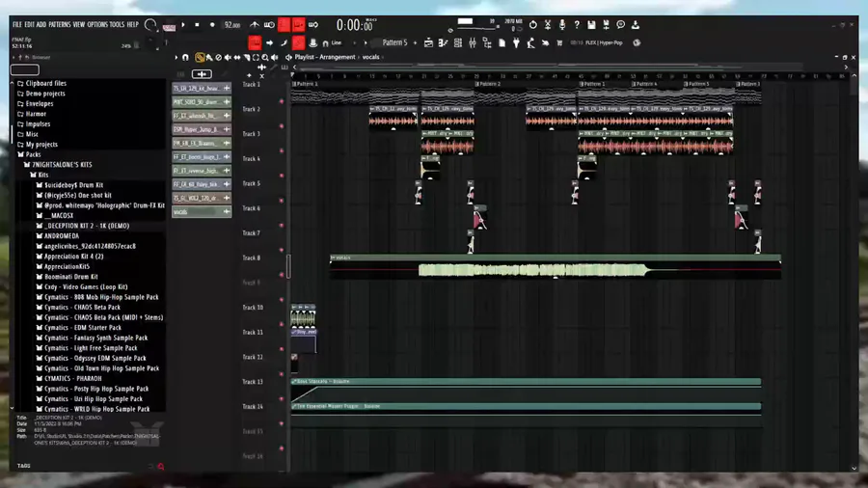Click the playlist horizontal scrollbar
The width and height of the screenshot is (868, 488).
[570, 67]
